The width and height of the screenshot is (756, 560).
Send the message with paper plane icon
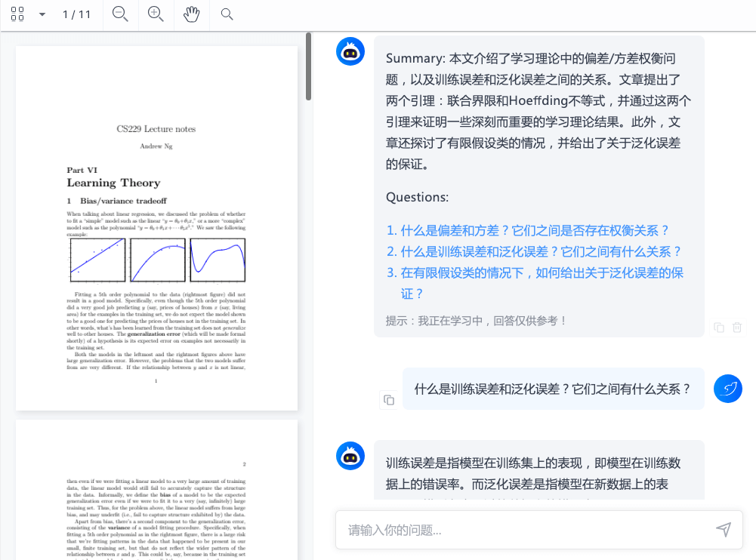tap(724, 530)
